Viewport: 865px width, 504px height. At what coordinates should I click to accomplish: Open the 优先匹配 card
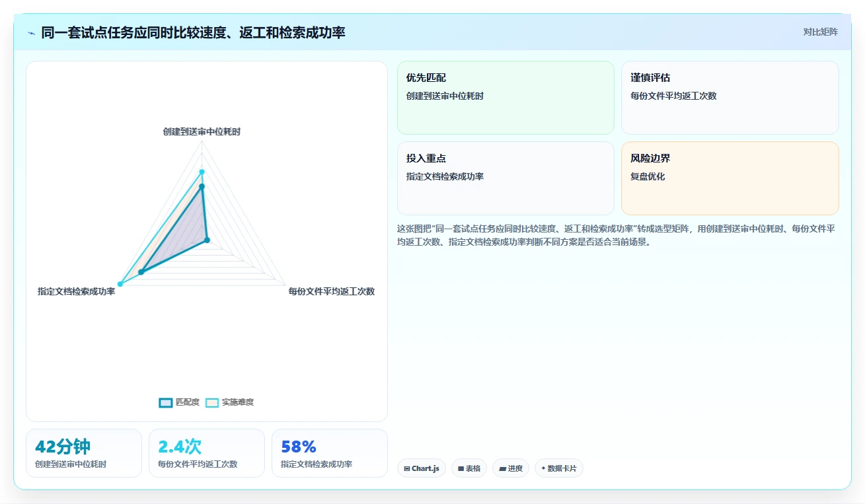pos(506,98)
